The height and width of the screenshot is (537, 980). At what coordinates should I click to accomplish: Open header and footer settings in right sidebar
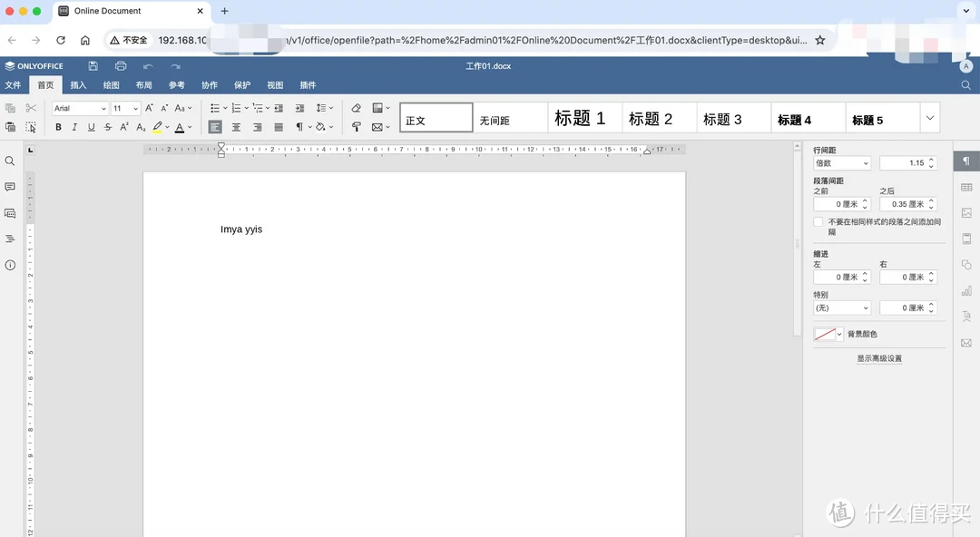966,239
